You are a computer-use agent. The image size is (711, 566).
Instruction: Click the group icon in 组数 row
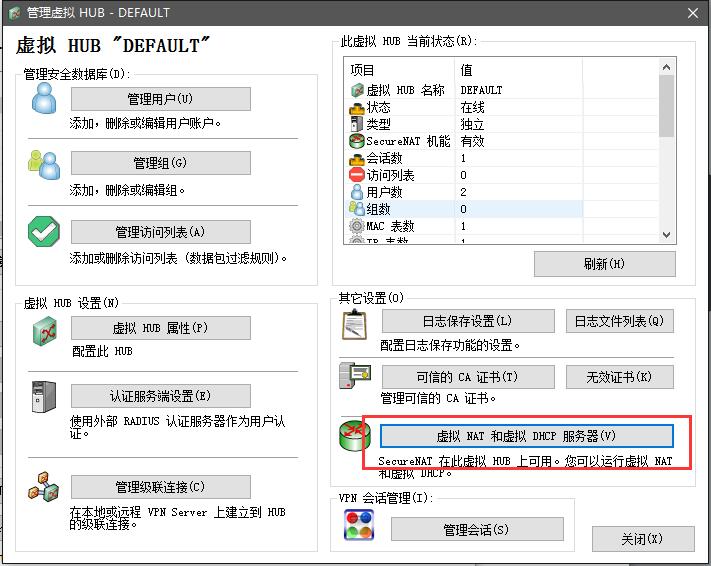click(357, 209)
